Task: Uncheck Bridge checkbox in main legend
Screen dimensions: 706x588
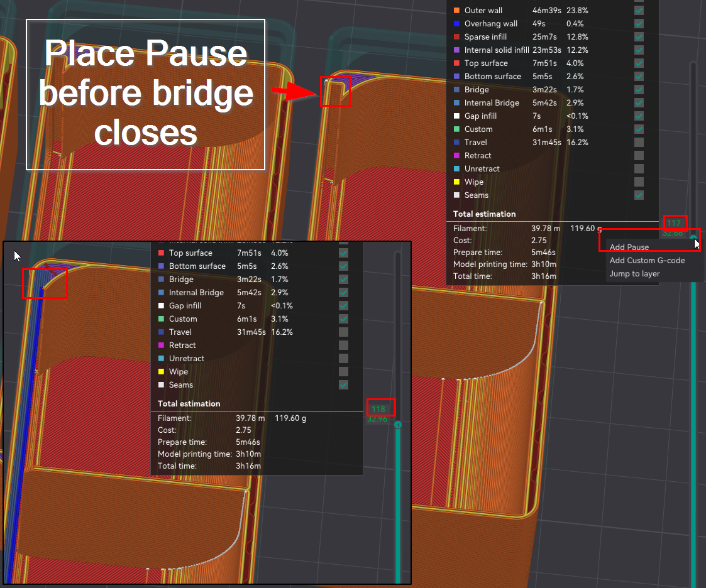Action: point(639,90)
